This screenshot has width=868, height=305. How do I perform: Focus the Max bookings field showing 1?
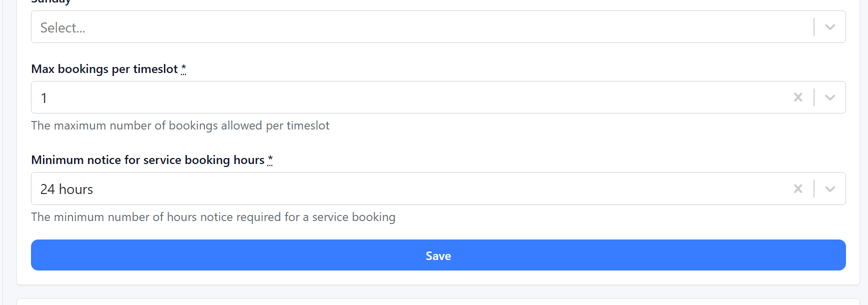[x=400, y=97]
